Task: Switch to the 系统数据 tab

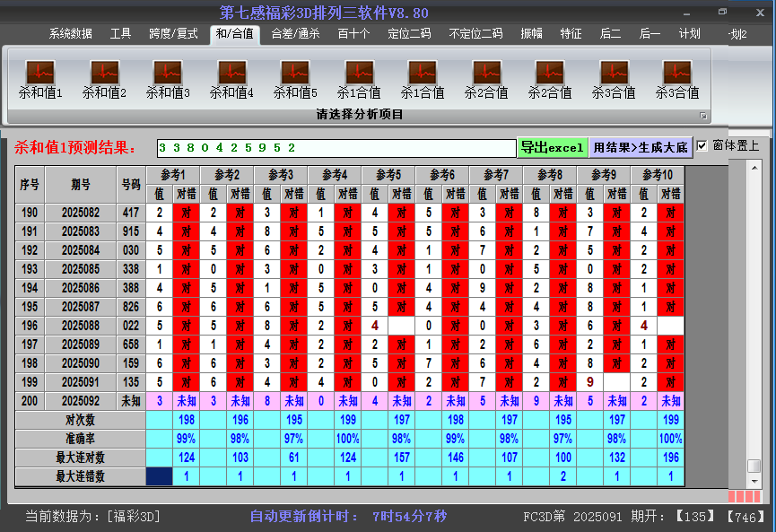Action: (x=70, y=34)
